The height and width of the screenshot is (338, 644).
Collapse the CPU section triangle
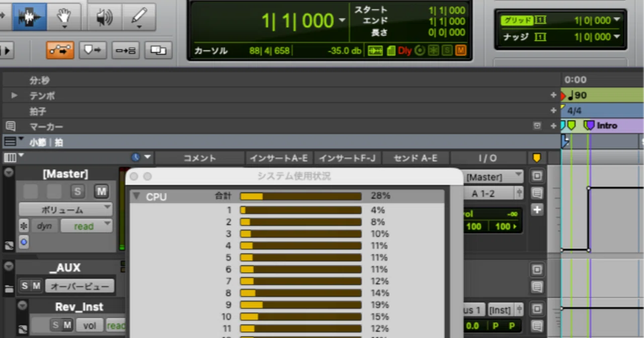[x=136, y=196]
